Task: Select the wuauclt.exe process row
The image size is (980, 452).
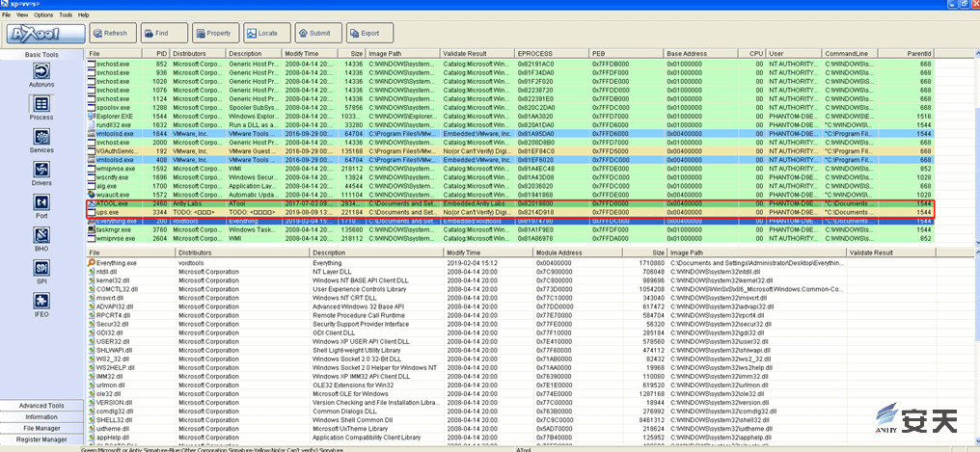Action: tap(510, 195)
